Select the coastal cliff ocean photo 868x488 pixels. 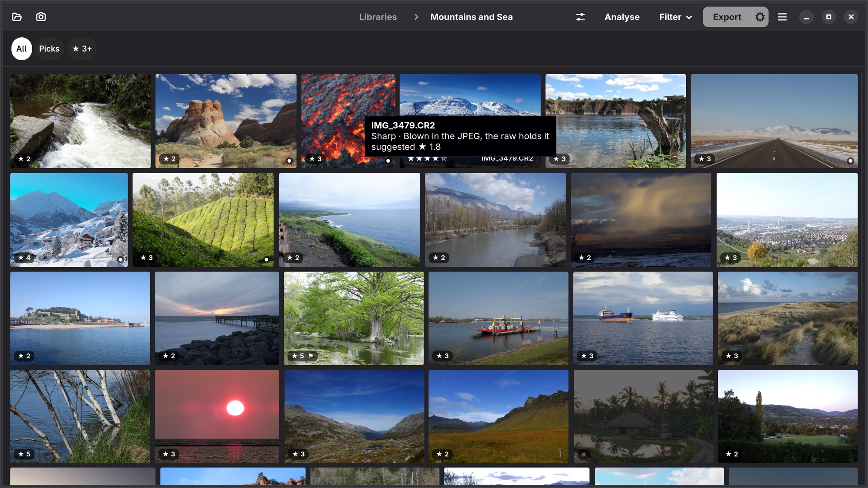[x=349, y=219]
